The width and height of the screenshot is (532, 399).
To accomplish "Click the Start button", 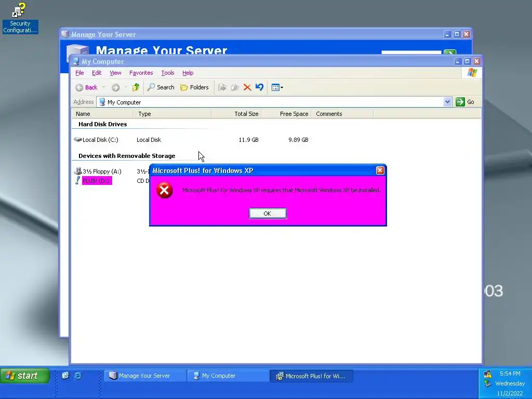I will coord(25,376).
